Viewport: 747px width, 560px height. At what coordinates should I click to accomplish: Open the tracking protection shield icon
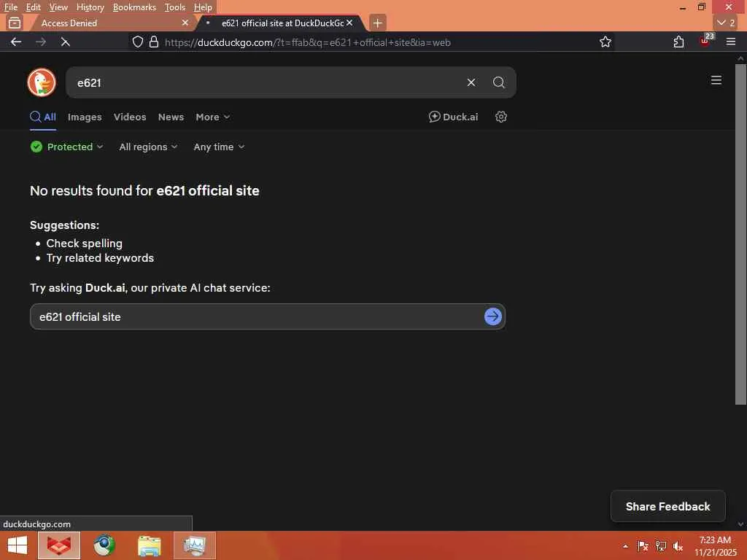pyautogui.click(x=138, y=42)
